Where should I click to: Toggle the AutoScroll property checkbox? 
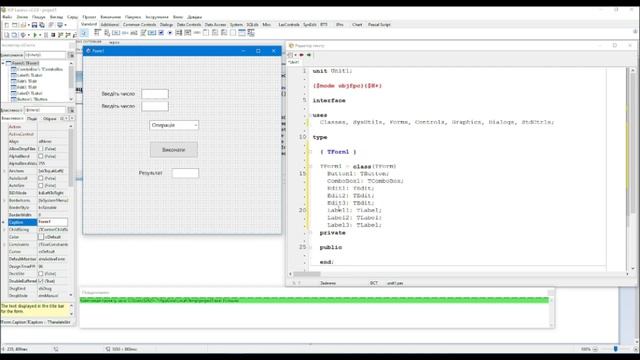pyautogui.click(x=41, y=178)
